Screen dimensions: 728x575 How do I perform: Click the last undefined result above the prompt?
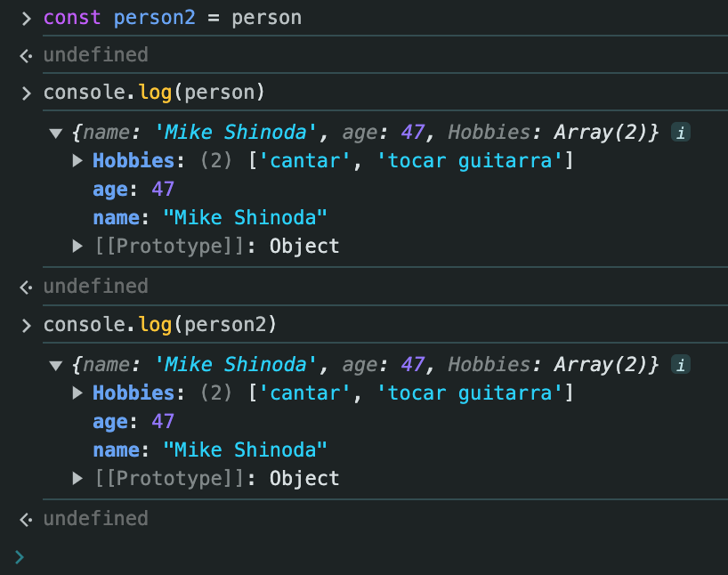[95, 519]
